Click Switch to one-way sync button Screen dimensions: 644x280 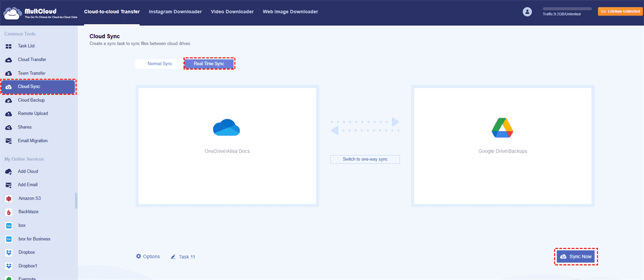(365, 160)
